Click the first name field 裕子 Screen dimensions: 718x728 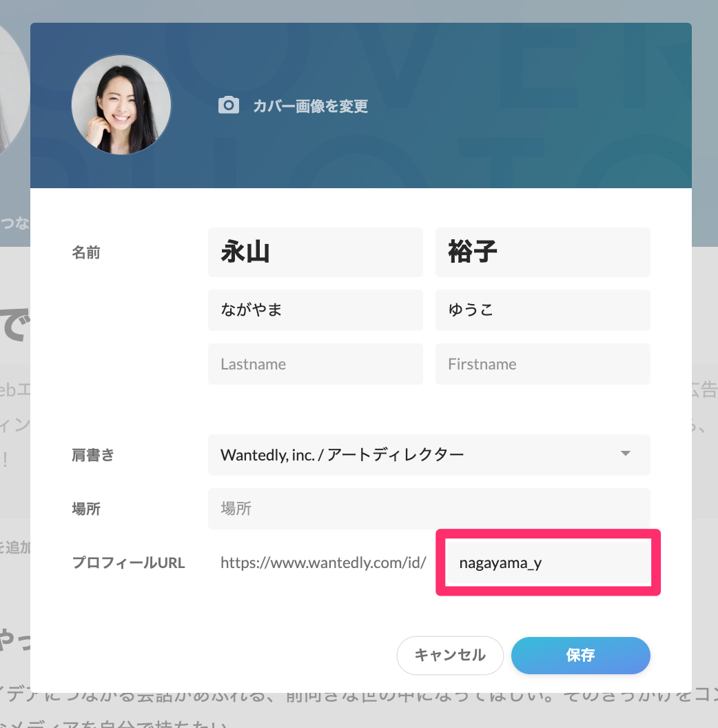[x=542, y=252]
